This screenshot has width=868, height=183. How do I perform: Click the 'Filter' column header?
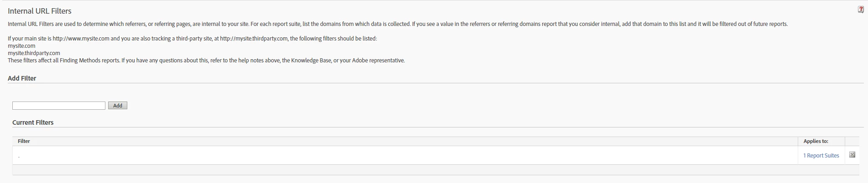coord(24,141)
